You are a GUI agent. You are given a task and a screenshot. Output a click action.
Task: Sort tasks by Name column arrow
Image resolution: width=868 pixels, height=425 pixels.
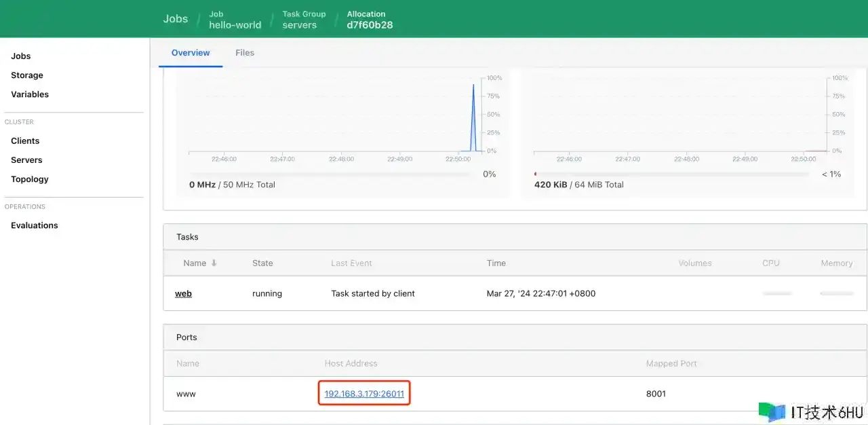(214, 263)
